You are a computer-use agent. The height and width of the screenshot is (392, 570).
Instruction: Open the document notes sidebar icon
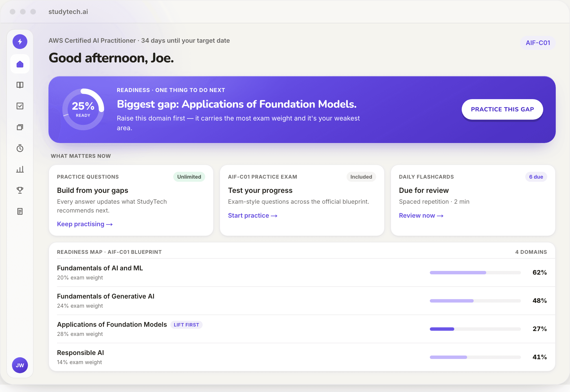pyautogui.click(x=20, y=211)
